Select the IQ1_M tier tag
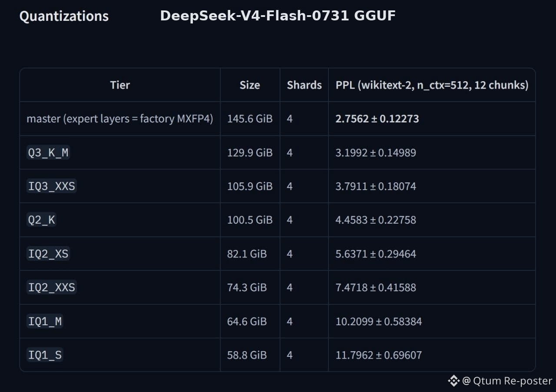This screenshot has width=556, height=392. pos(45,321)
